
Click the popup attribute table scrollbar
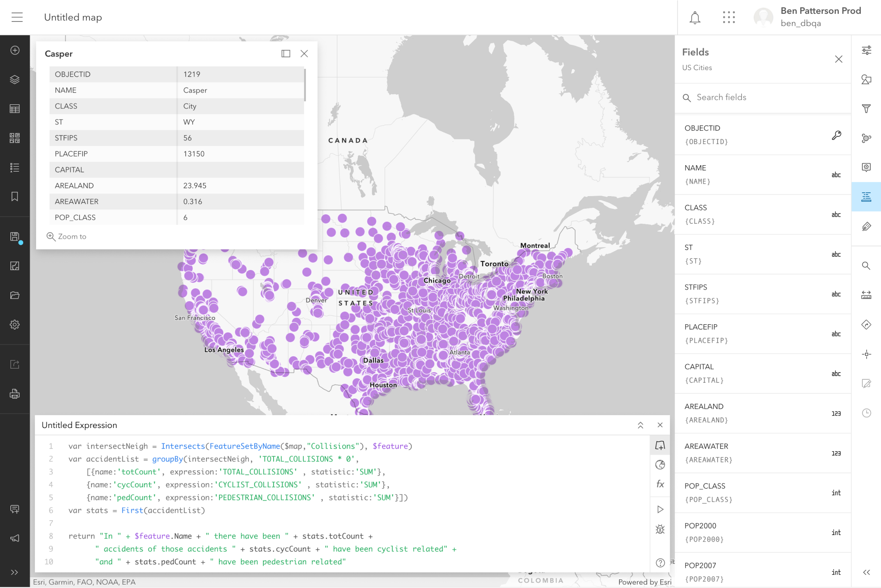coord(305,85)
